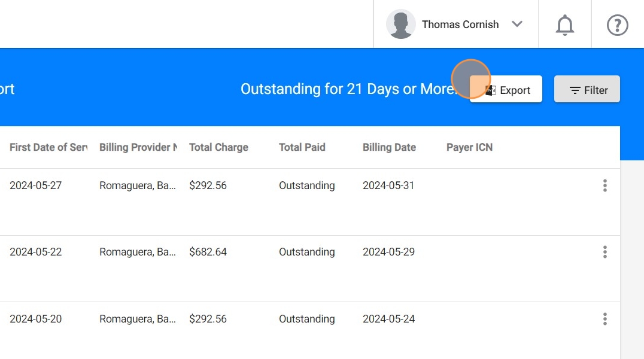Sort by Total Charge column
The width and height of the screenshot is (644, 359).
coord(218,147)
